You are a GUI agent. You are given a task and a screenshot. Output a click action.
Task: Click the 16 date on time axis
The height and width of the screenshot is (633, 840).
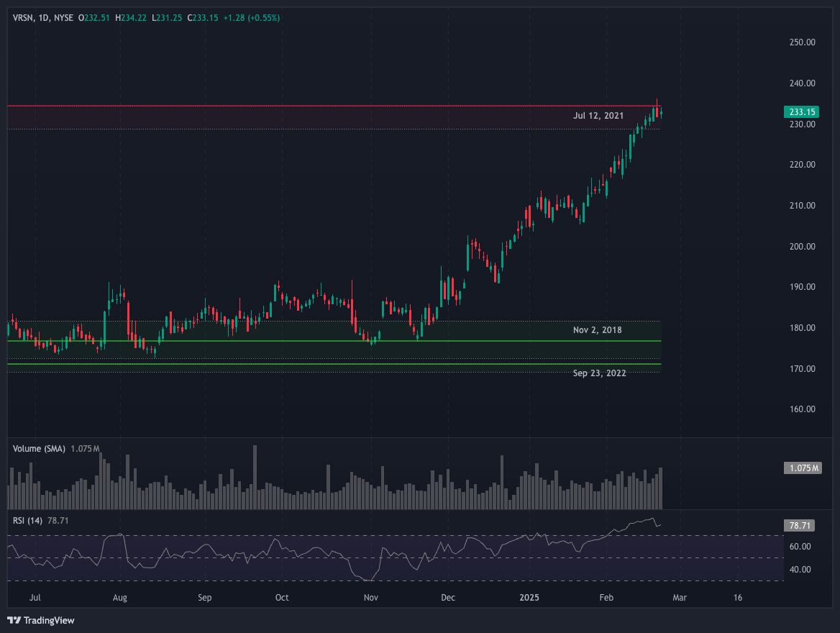pyautogui.click(x=738, y=597)
